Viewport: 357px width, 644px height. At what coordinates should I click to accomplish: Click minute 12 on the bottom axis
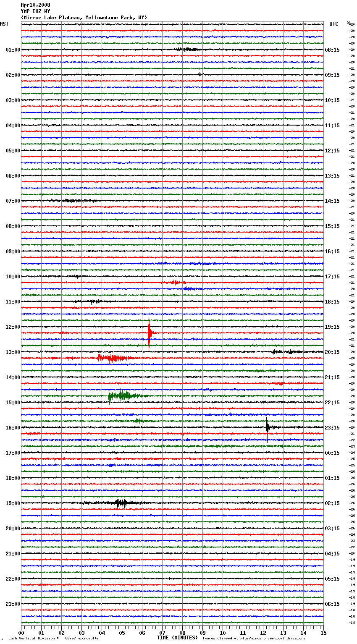pos(263,633)
